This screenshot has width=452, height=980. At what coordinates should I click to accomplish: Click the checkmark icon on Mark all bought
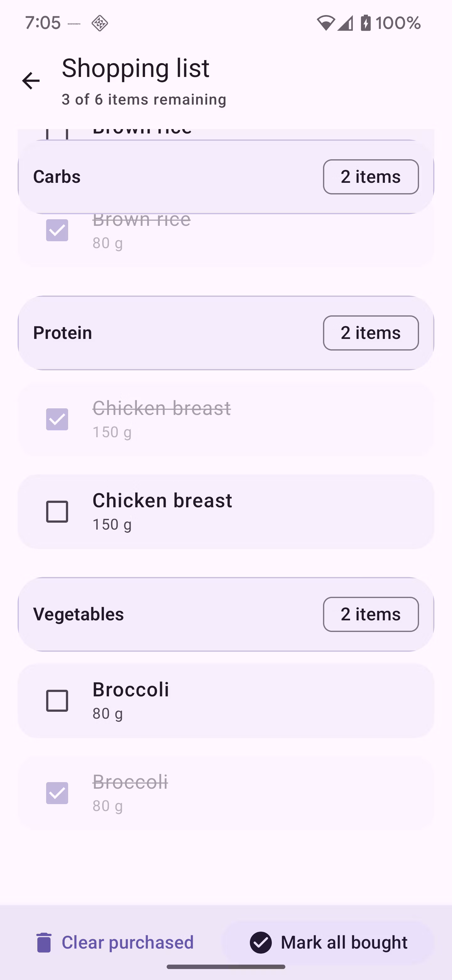(261, 942)
